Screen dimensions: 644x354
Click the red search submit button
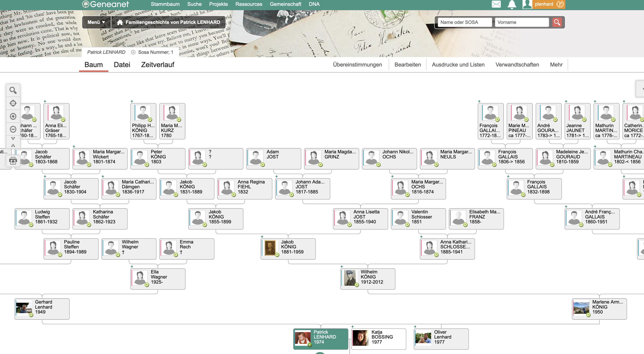click(557, 22)
